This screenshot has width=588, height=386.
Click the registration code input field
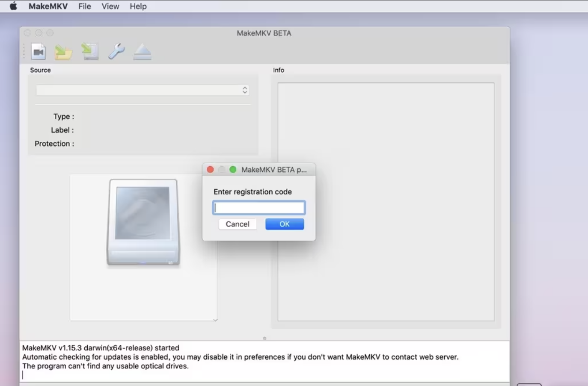coord(259,208)
